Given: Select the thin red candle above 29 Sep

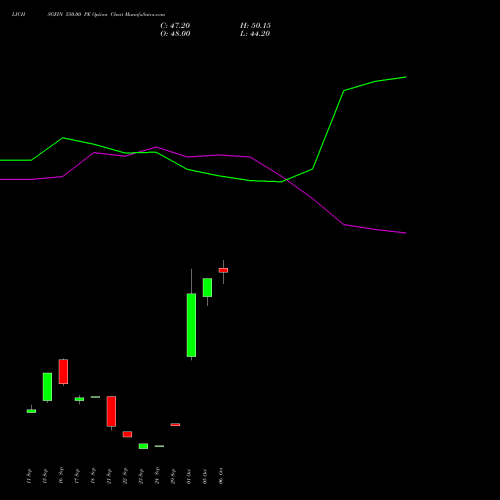Looking at the screenshot, I should point(175,425).
